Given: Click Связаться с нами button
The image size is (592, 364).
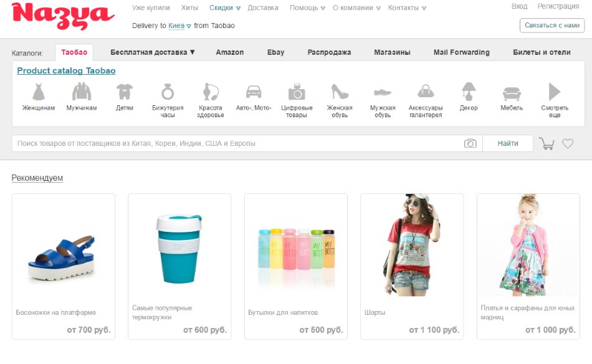Looking at the screenshot, I should click(552, 26).
